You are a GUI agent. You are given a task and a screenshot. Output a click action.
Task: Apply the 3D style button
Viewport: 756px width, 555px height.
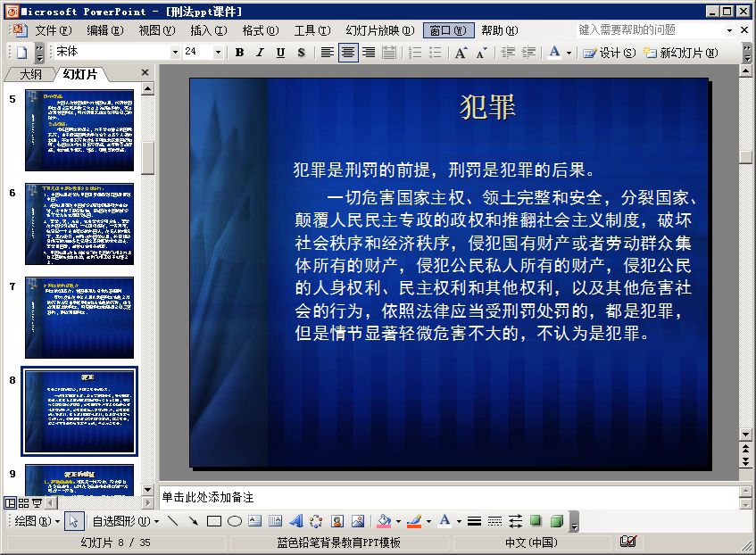pos(556,521)
